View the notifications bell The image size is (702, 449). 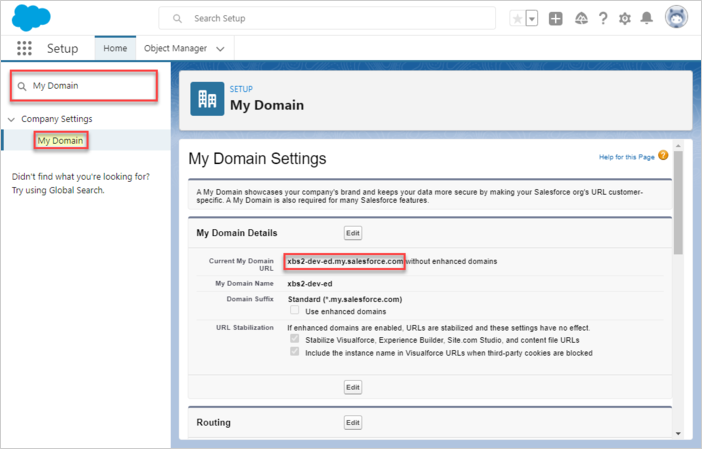[647, 19]
